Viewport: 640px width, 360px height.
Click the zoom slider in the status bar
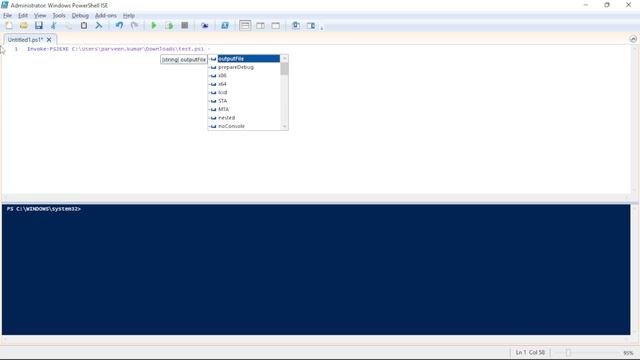568,353
